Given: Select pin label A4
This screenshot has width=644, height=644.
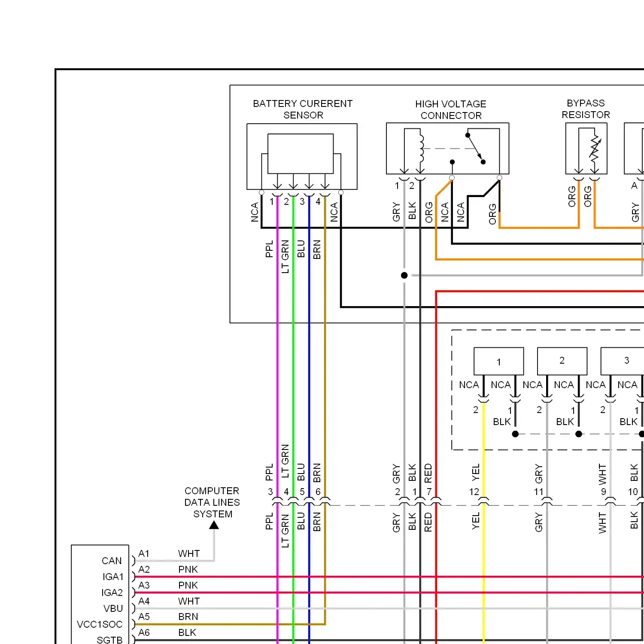Looking at the screenshot, I should (144, 601).
